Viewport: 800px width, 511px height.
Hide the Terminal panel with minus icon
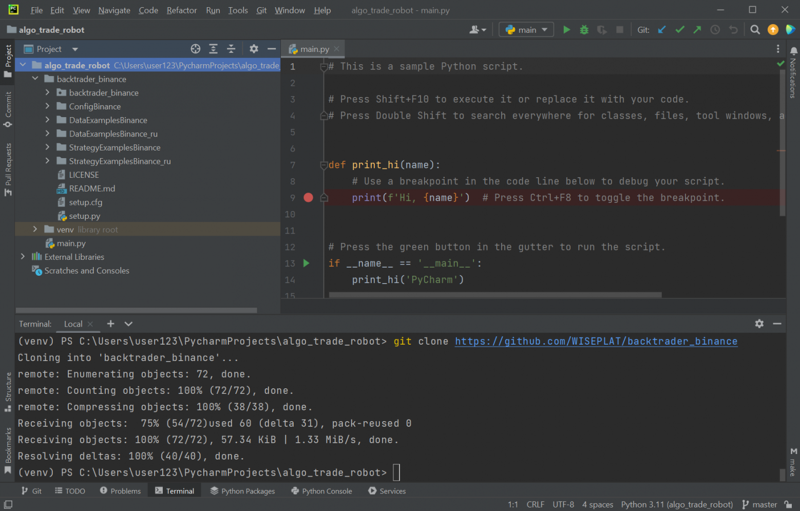[x=777, y=323]
